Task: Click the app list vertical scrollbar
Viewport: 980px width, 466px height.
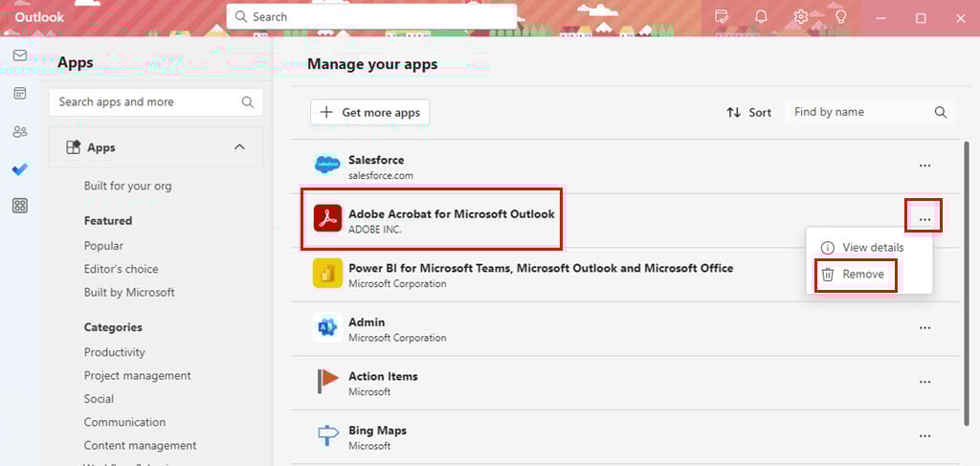Action: click(x=967, y=283)
